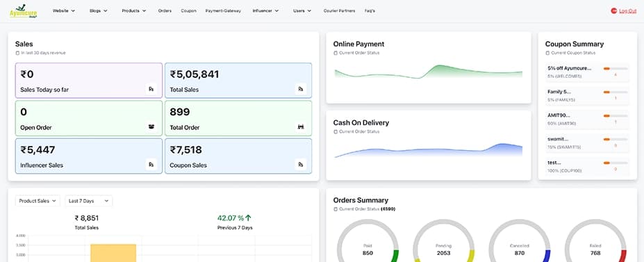Click rupee icon on Total Sales card
Image resolution: width=644 pixels, height=262 pixels.
click(301, 89)
